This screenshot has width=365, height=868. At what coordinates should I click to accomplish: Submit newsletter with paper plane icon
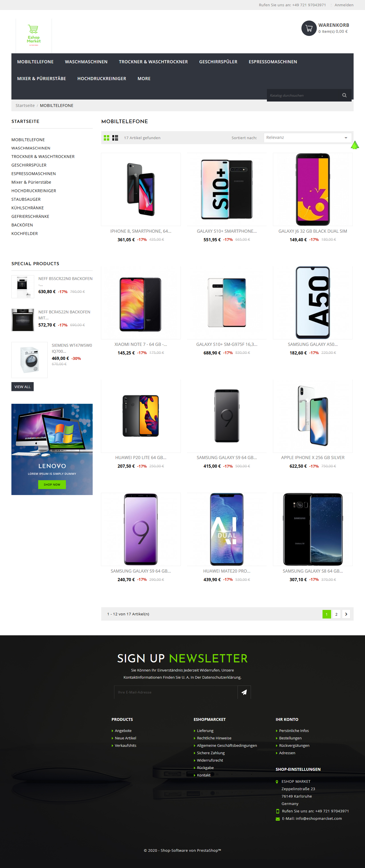244,692
